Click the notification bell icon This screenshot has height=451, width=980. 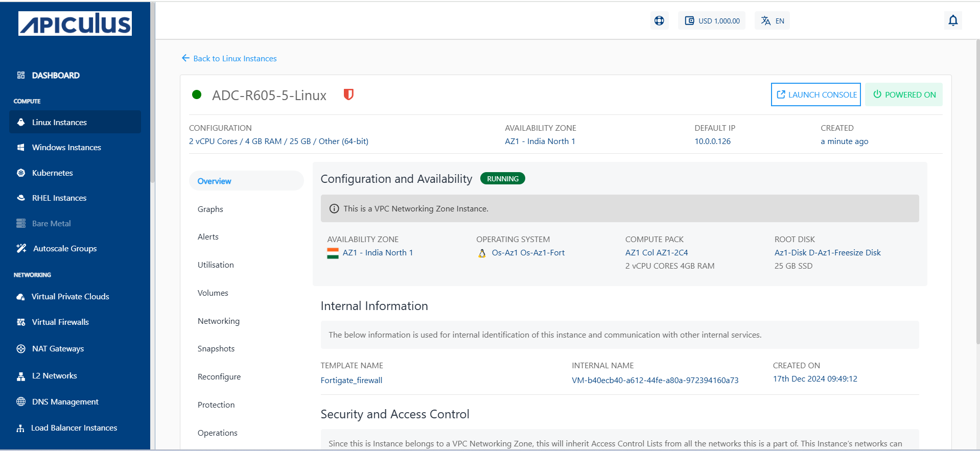click(x=953, y=20)
